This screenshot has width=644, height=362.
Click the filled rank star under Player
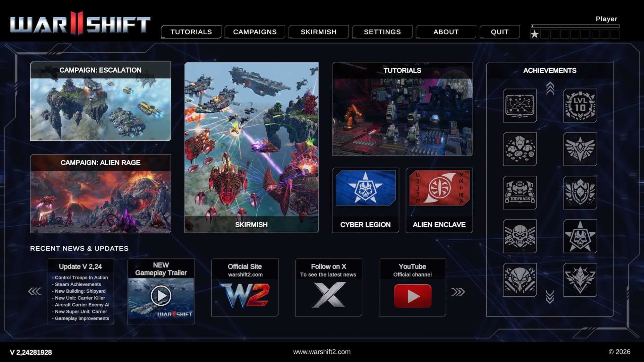[x=535, y=34]
